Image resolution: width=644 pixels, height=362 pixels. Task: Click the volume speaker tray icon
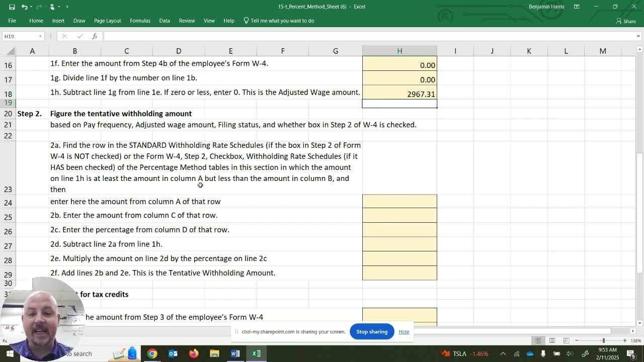[x=570, y=354]
